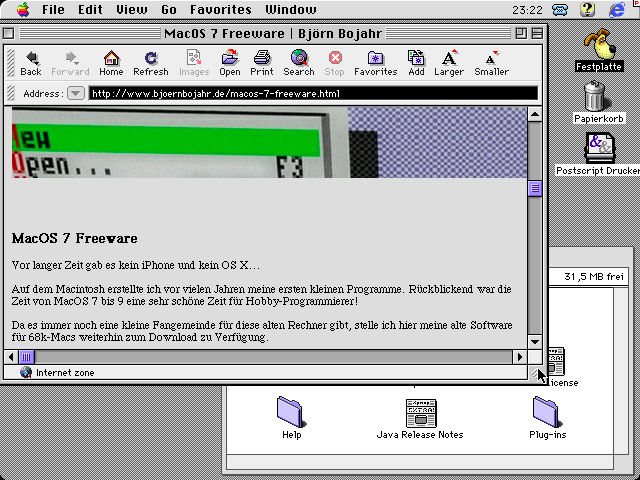Click the menu bar clock 23:22

pos(527,9)
